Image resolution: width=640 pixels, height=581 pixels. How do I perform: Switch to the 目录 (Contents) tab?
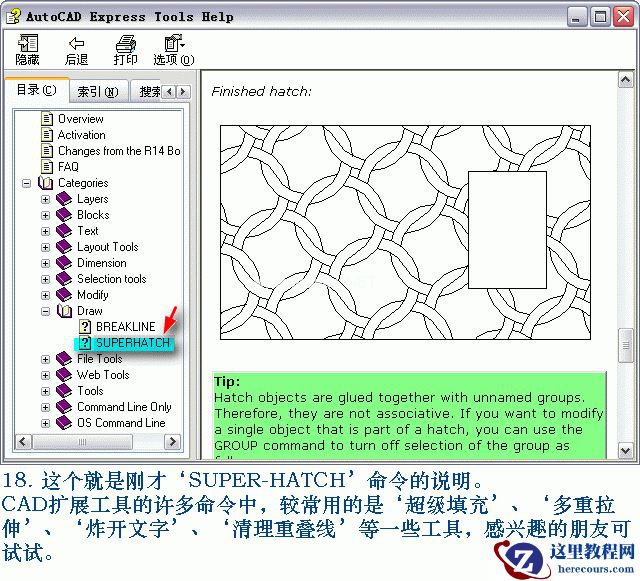click(36, 90)
